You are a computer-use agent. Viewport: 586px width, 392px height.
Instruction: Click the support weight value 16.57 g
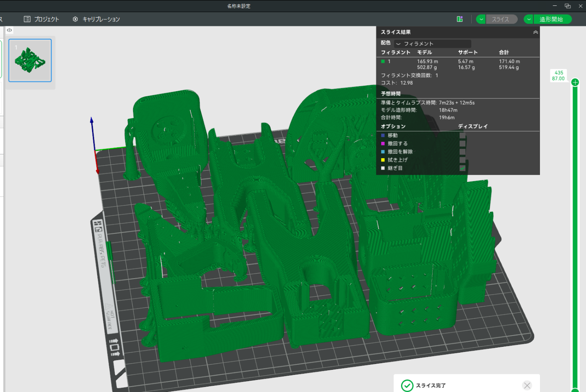[466, 67]
